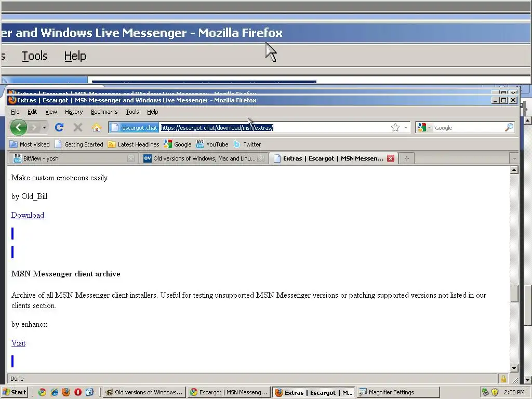Switch to Old versions of Windows taskbar button
This screenshot has width=532, height=399.
point(144,392)
